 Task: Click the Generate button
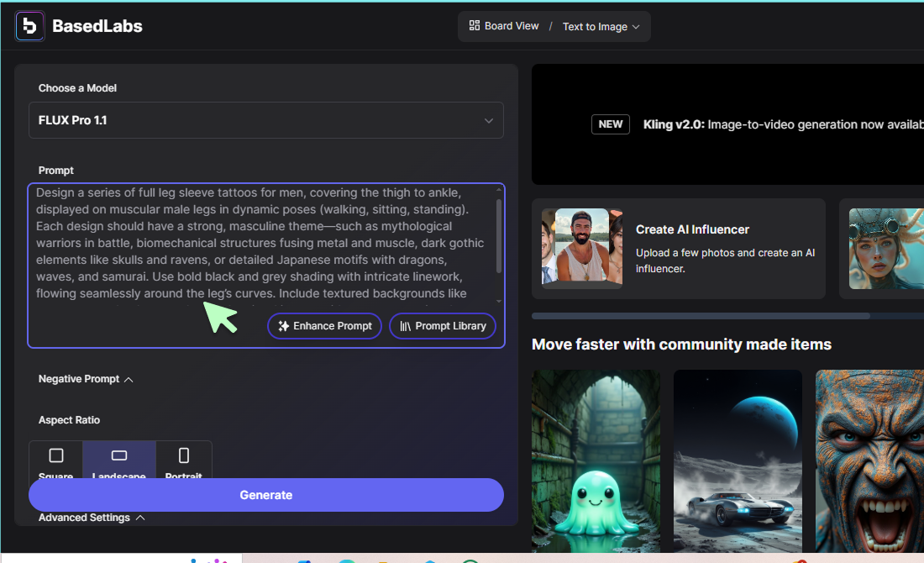tap(265, 495)
